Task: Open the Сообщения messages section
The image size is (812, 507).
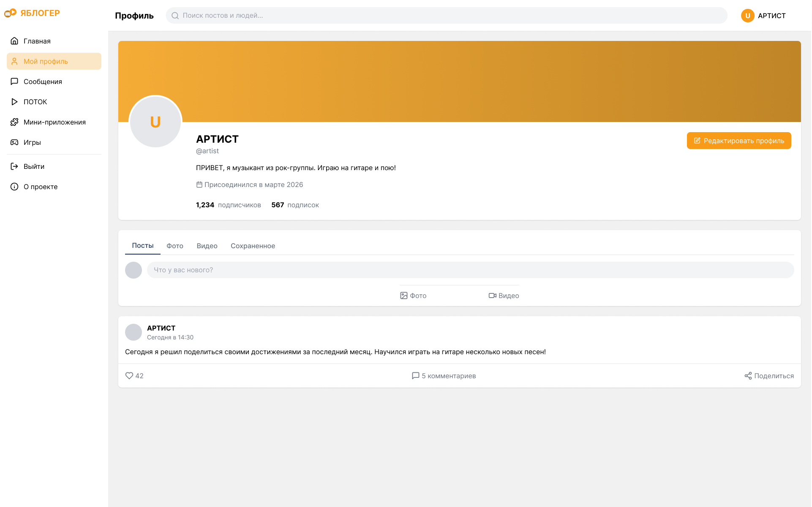Action: click(42, 81)
